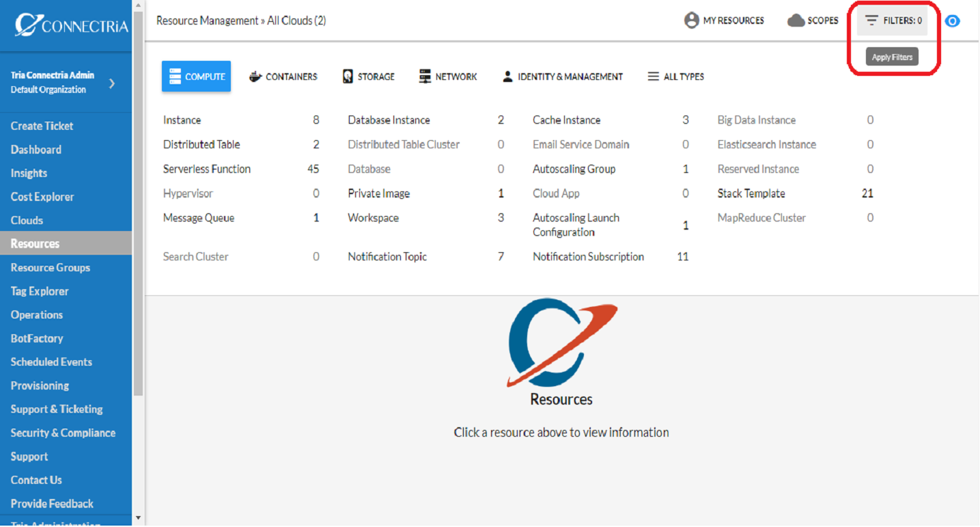
Task: Click the Filters funnel lines icon
Action: click(871, 21)
